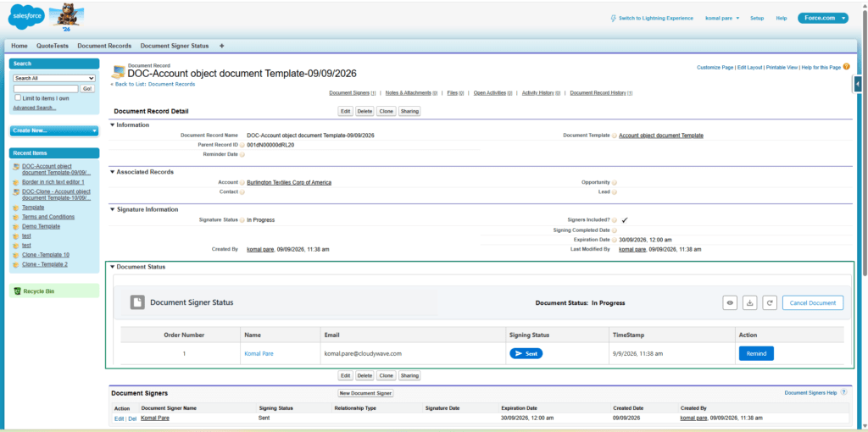Open the Burlington Textiles Corp of America link

(x=289, y=182)
